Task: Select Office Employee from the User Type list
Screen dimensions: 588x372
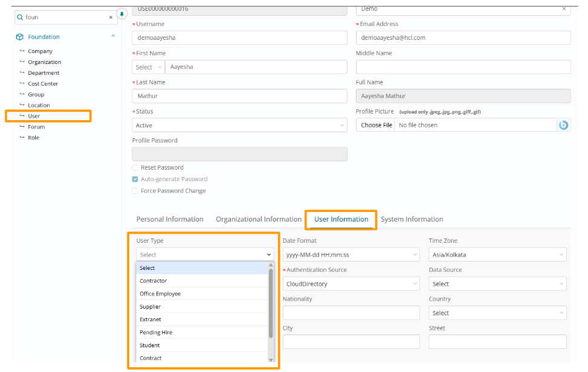Action: coord(160,293)
